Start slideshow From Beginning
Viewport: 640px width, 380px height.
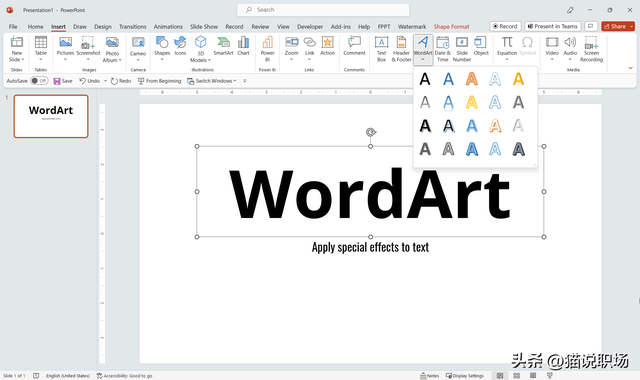159,81
